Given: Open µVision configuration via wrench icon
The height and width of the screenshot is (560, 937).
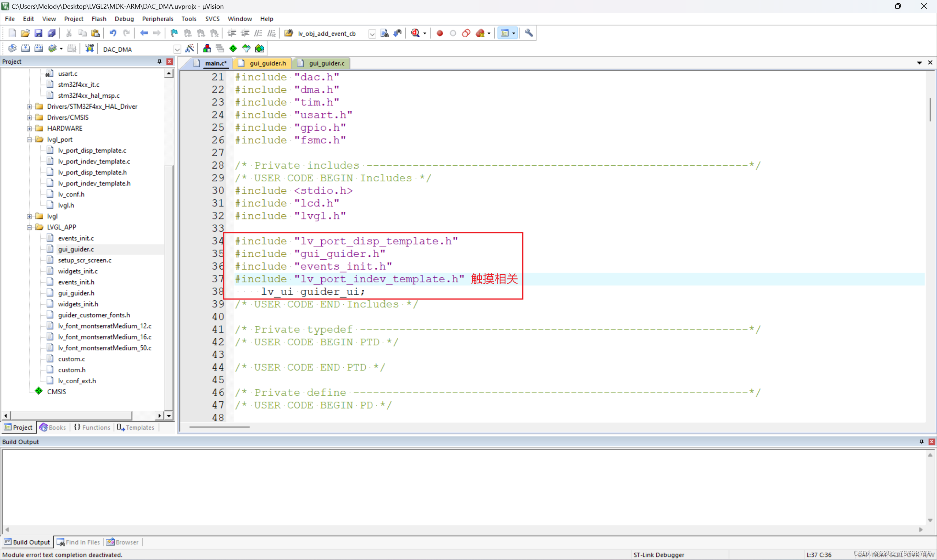Looking at the screenshot, I should (x=528, y=33).
